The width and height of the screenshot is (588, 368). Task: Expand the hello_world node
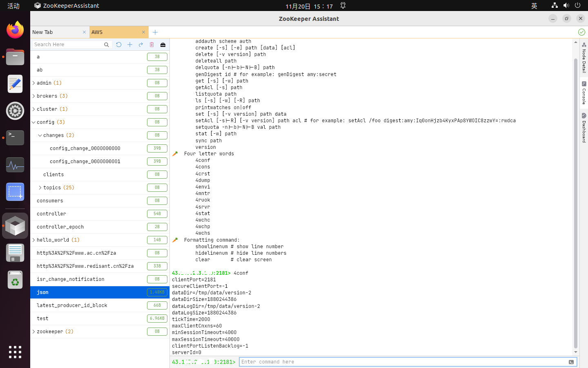33,240
